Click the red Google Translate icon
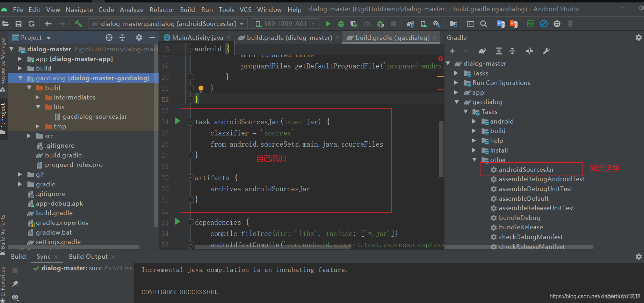The height and width of the screenshot is (303, 644). pyautogui.click(x=513, y=24)
